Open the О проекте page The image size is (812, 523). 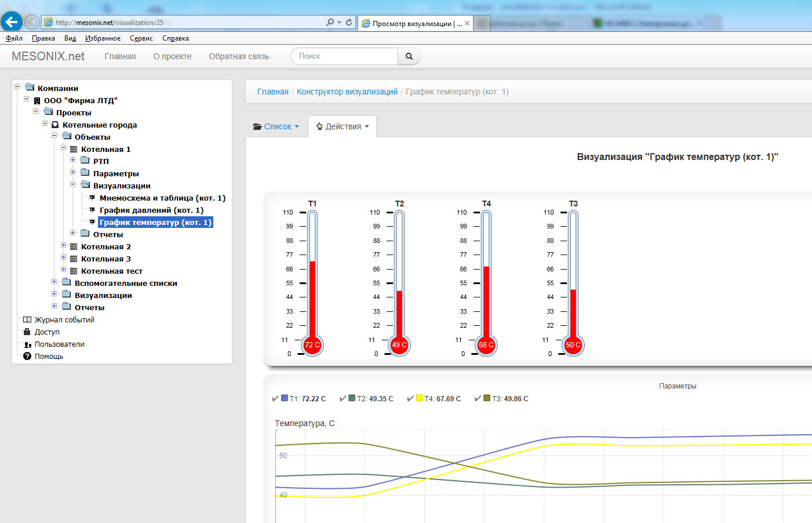point(173,56)
